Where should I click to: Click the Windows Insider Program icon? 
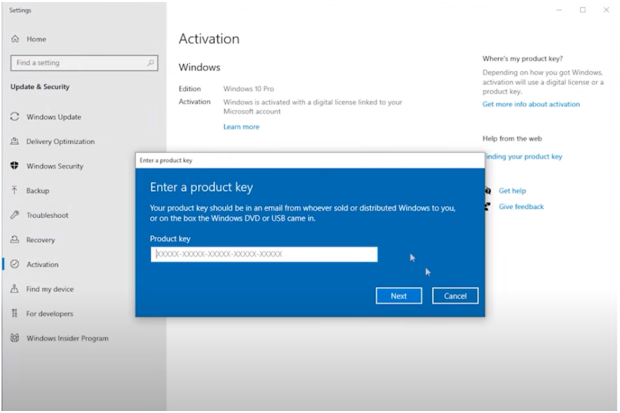(x=15, y=338)
